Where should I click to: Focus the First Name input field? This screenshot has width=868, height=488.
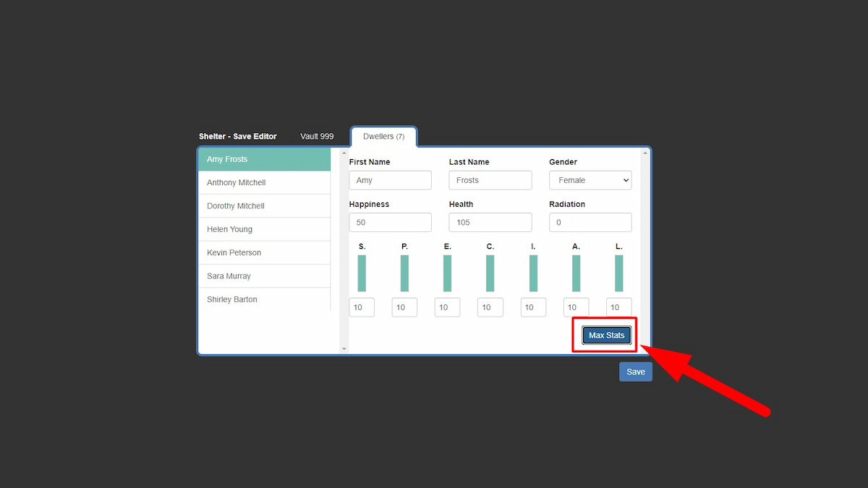coord(390,180)
